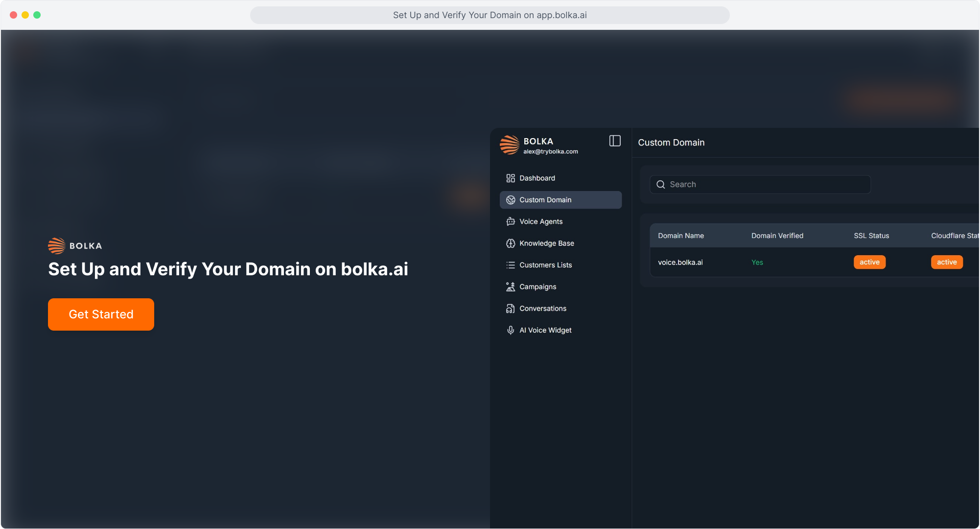The height and width of the screenshot is (529, 980).
Task: Click the Get Started button
Action: click(x=101, y=314)
